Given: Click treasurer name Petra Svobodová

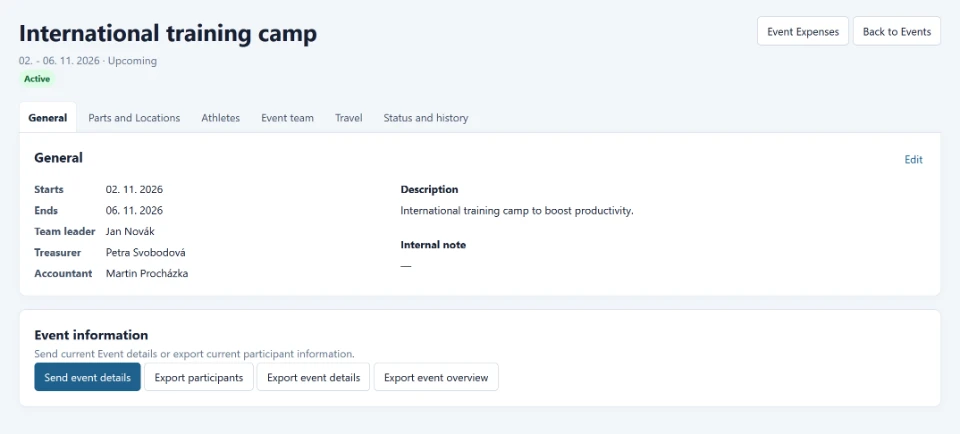Looking at the screenshot, I should tap(146, 252).
